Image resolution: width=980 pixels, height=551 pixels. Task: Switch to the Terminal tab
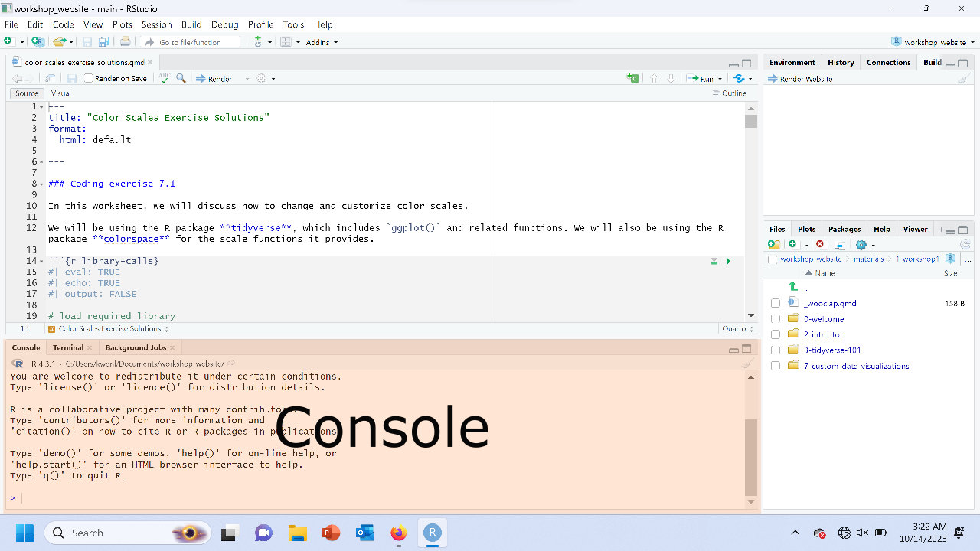coord(68,347)
